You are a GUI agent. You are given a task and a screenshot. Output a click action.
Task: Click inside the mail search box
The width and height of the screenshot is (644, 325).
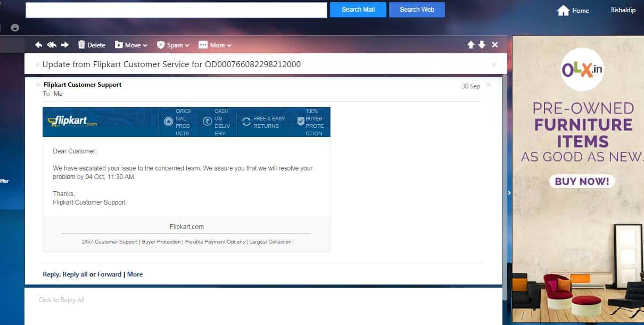pyautogui.click(x=176, y=10)
